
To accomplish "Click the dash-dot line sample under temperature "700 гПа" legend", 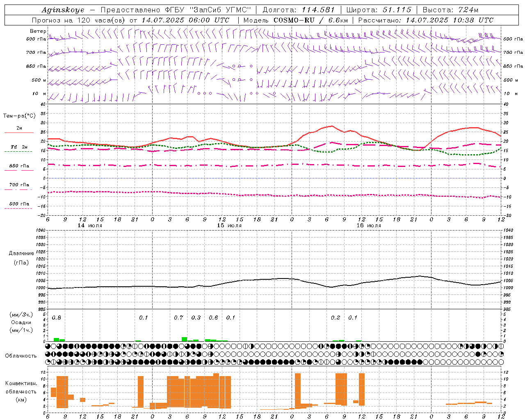I will click(18, 189).
